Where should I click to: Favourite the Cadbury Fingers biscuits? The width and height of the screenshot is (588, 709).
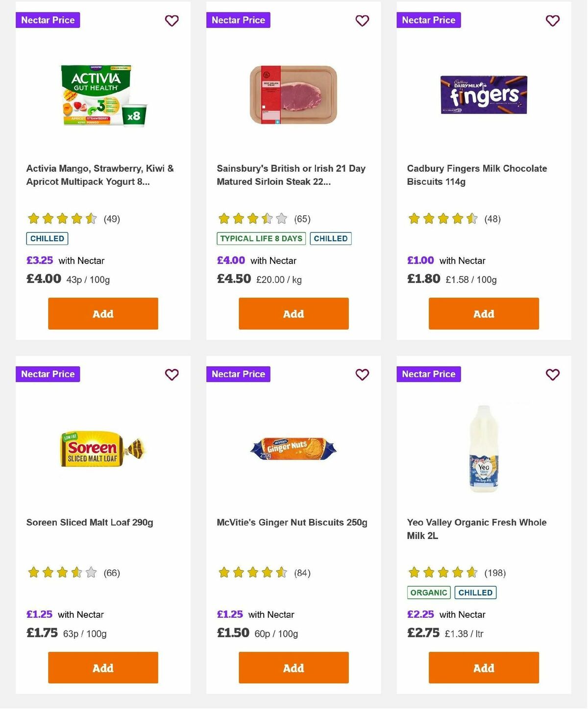[552, 21]
